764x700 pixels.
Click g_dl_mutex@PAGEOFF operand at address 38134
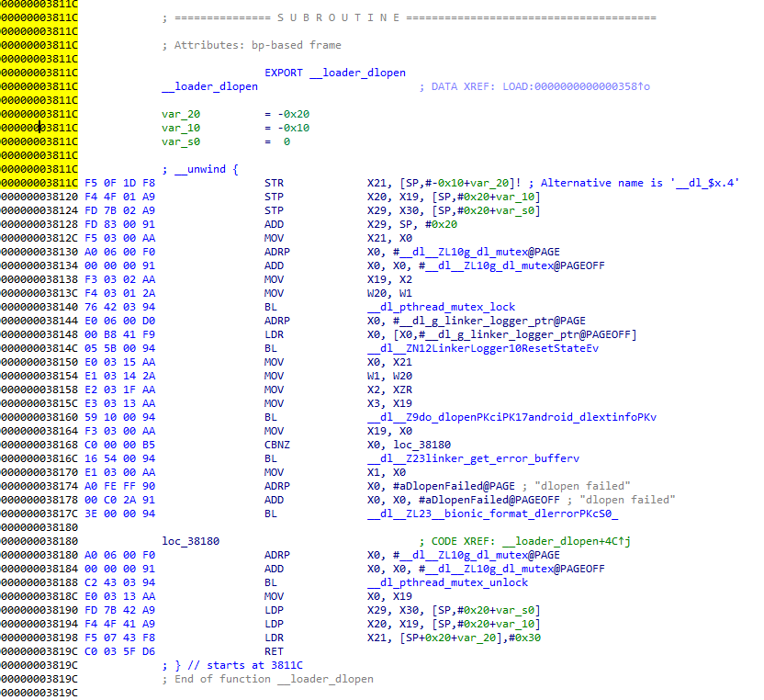(512, 265)
